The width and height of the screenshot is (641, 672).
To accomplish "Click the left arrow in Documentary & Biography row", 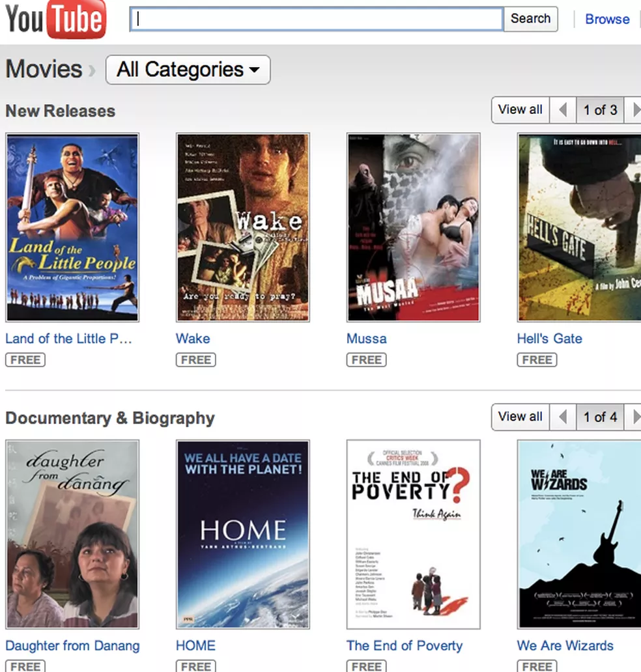I will 564,417.
